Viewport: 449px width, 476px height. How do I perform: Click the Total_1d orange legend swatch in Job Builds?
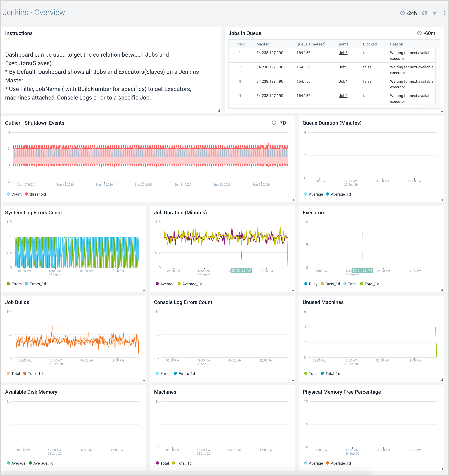pyautogui.click(x=25, y=373)
